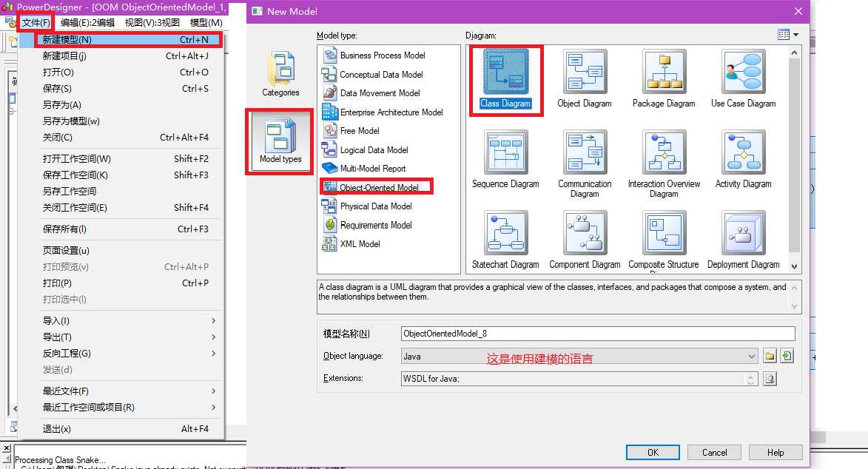
Task: Open 页面设置(u) menu item
Action: point(121,251)
